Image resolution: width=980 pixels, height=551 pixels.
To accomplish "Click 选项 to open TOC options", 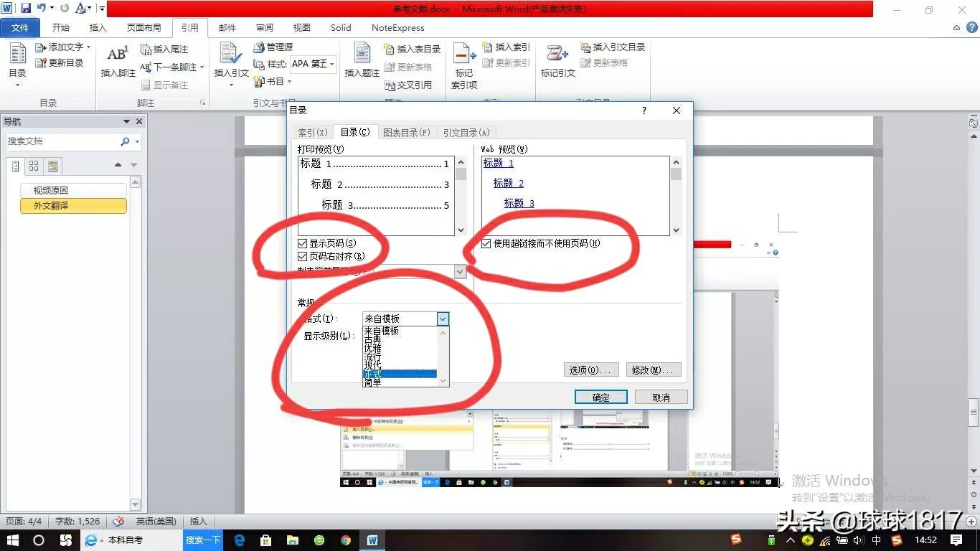I will tap(590, 369).
